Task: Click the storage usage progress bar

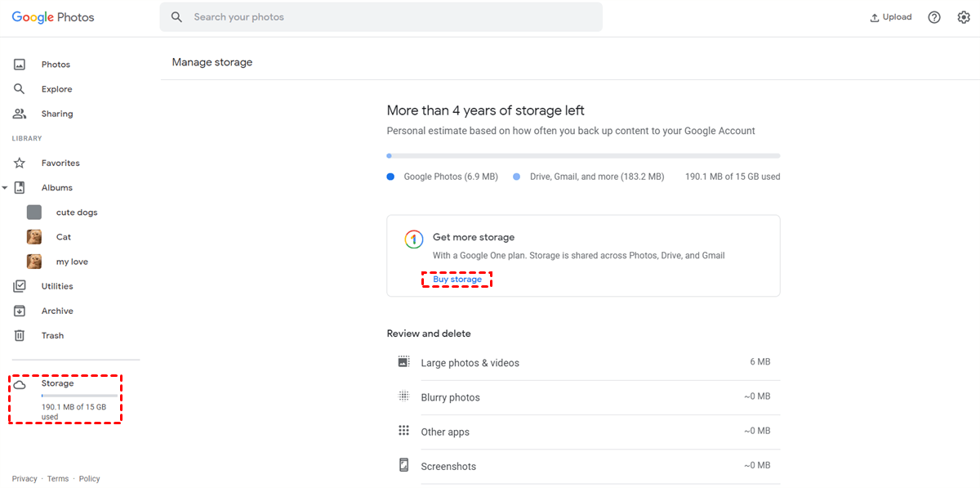Action: click(583, 155)
